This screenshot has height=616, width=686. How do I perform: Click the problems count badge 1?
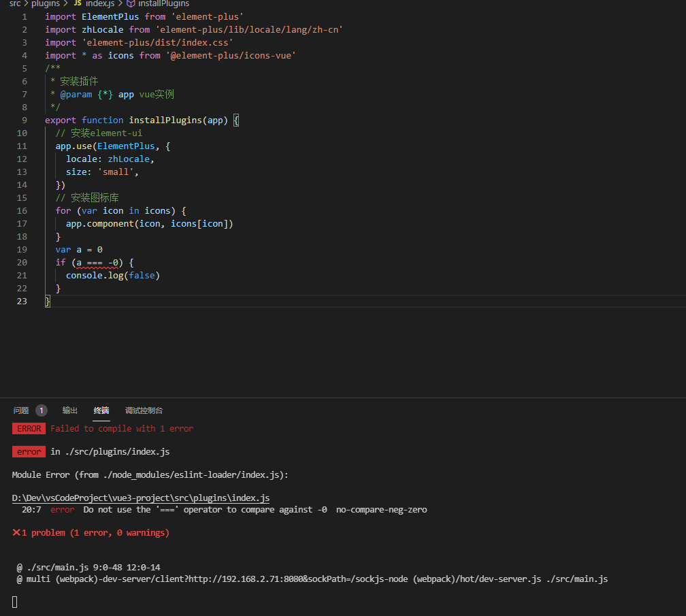[42, 410]
